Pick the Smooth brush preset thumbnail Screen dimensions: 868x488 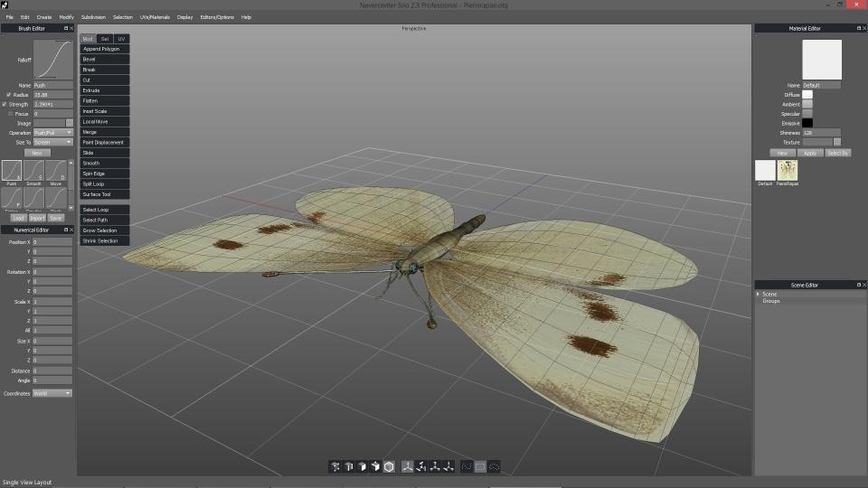click(x=33, y=171)
